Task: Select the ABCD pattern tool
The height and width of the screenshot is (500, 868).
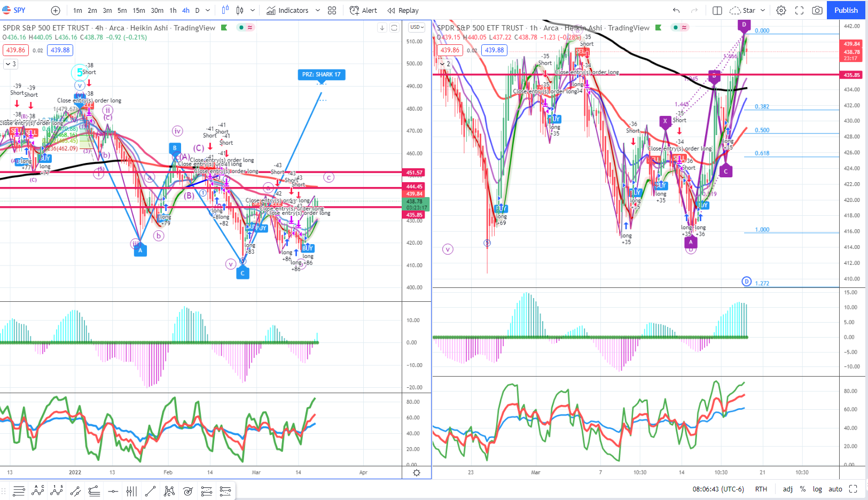Action: 38,490
